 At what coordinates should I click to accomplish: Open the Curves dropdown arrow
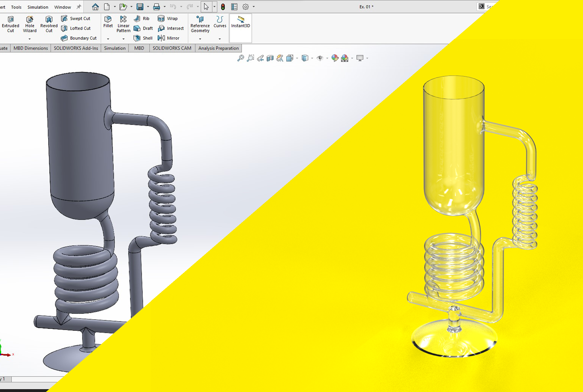220,39
